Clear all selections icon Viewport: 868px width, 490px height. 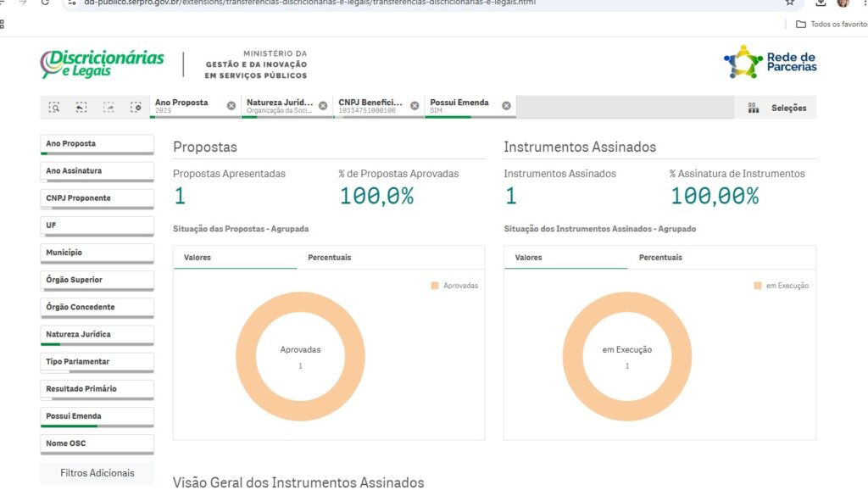click(136, 107)
